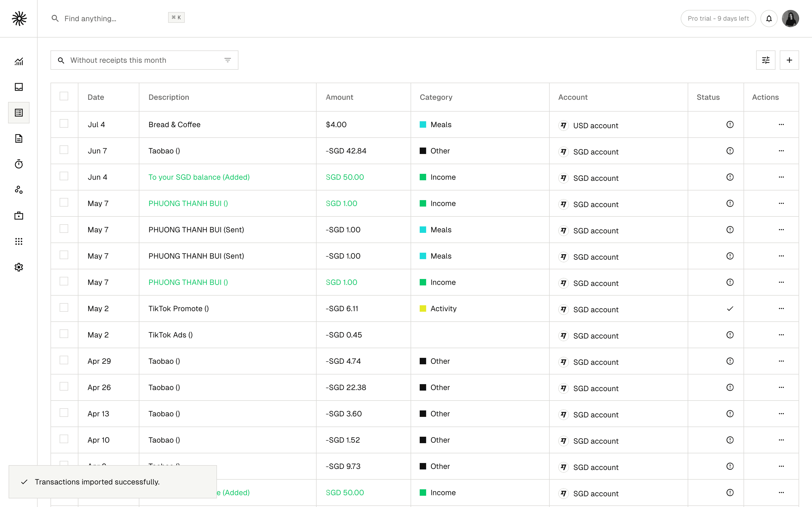
Task: Click the plus icon to add transaction
Action: point(789,60)
